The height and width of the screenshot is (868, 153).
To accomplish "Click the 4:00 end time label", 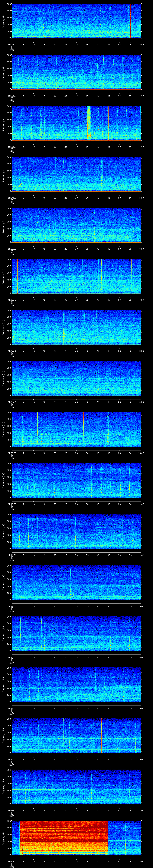I will (x=141, y=147).
